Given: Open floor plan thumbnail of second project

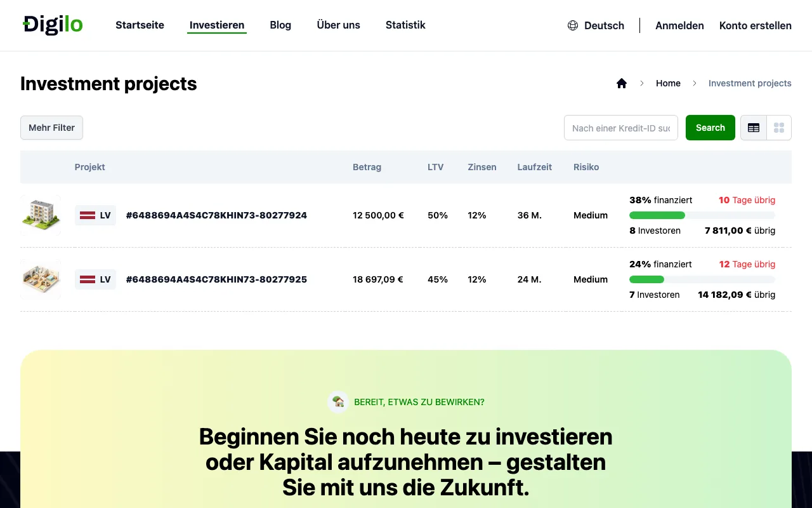Looking at the screenshot, I should (x=41, y=279).
